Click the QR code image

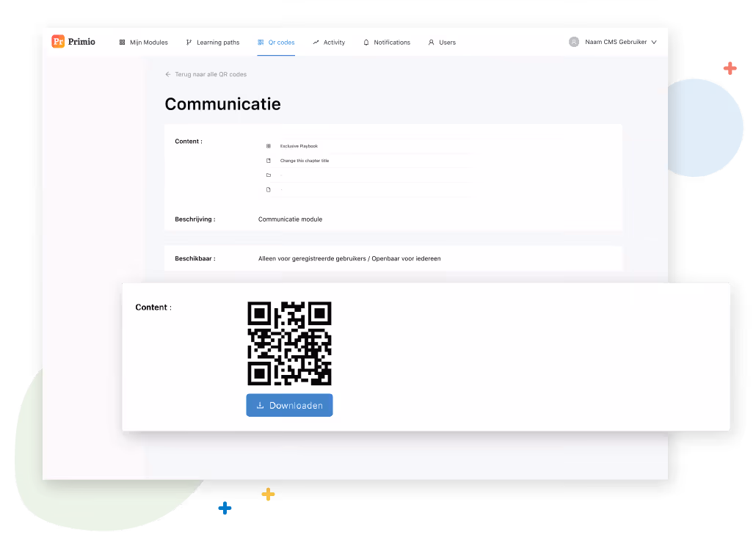[x=289, y=343]
